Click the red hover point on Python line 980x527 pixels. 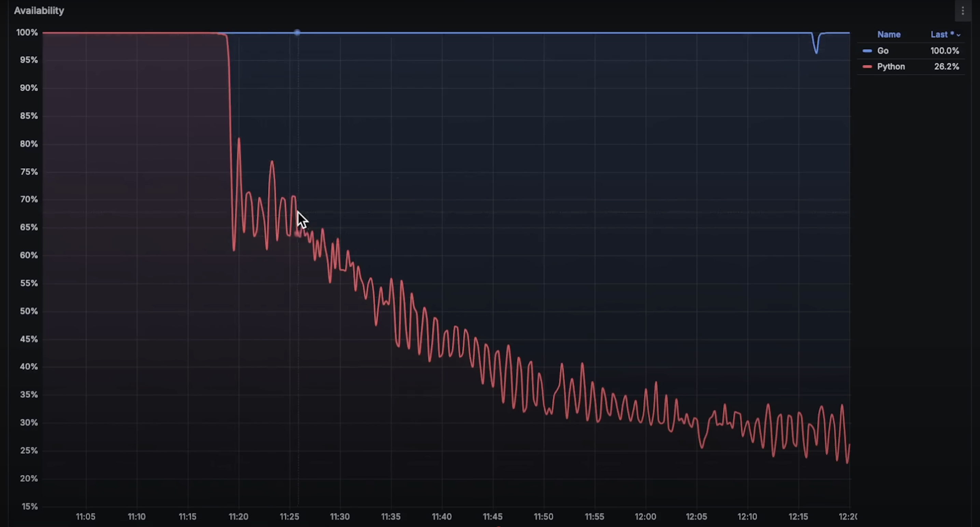click(297, 234)
